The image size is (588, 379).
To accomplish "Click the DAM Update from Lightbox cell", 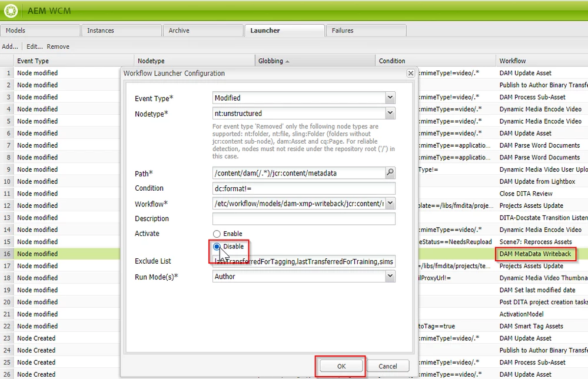I will [537, 181].
